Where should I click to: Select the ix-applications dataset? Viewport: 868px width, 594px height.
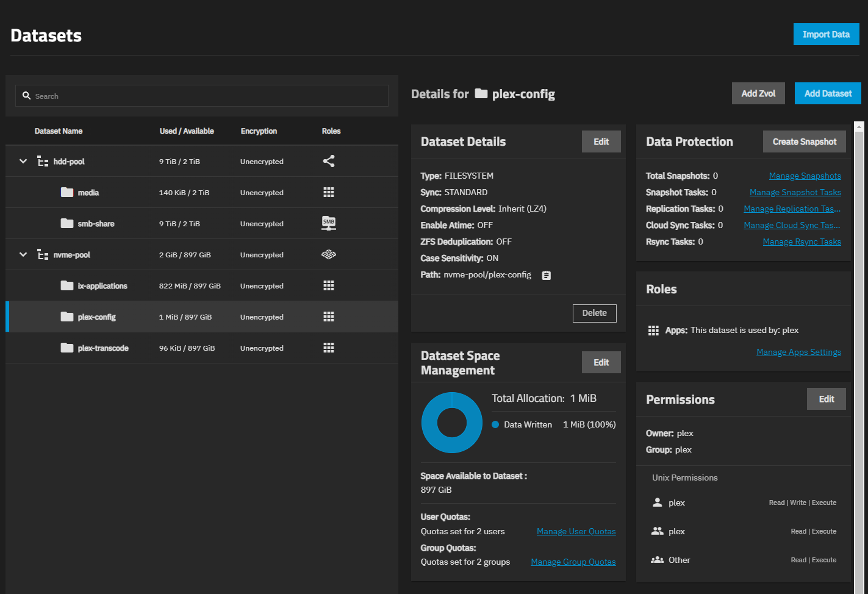(202, 285)
